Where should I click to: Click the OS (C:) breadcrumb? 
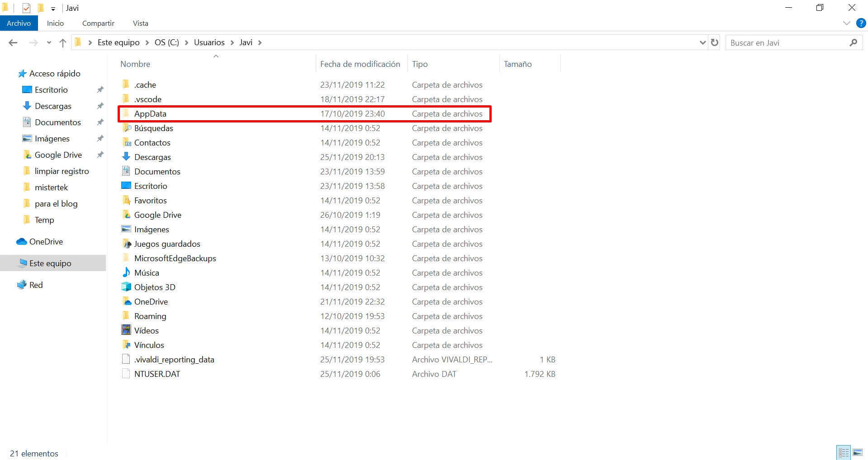pyautogui.click(x=166, y=42)
